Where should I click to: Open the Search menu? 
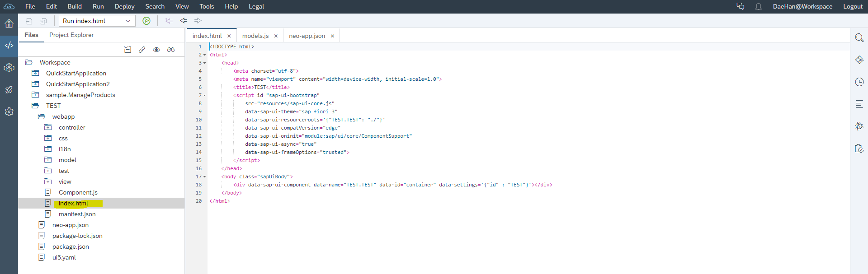click(x=155, y=6)
